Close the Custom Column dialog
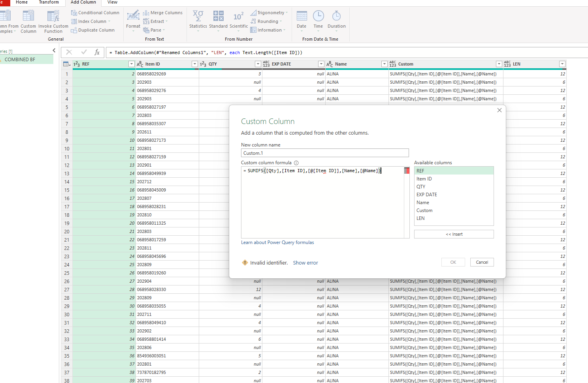 (x=499, y=110)
